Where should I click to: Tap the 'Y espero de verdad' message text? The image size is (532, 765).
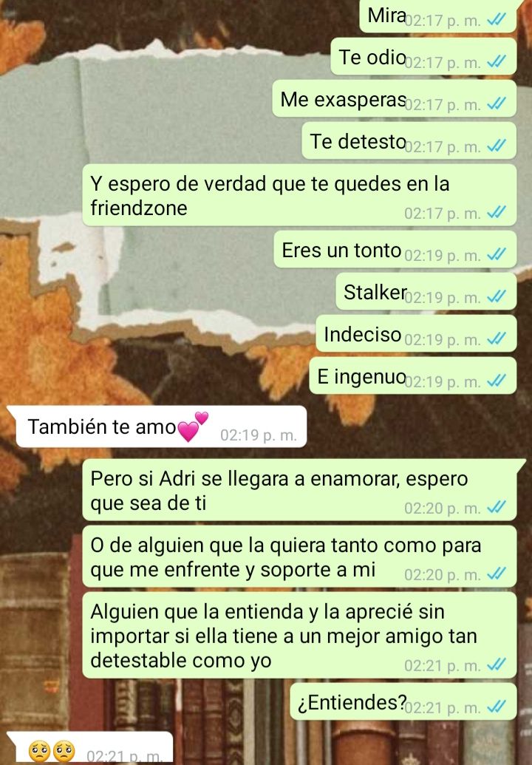[270, 196]
